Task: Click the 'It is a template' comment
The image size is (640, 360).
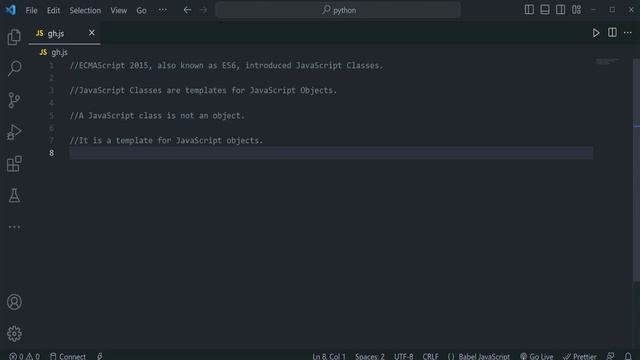Action: click(x=166, y=140)
